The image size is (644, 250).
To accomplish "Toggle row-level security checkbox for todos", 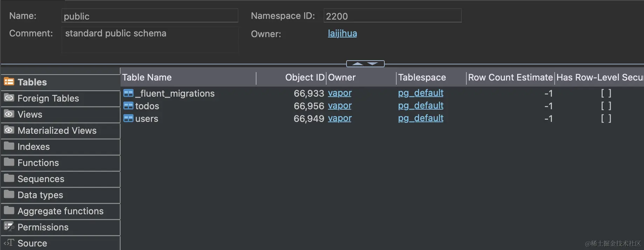I will [x=606, y=106].
